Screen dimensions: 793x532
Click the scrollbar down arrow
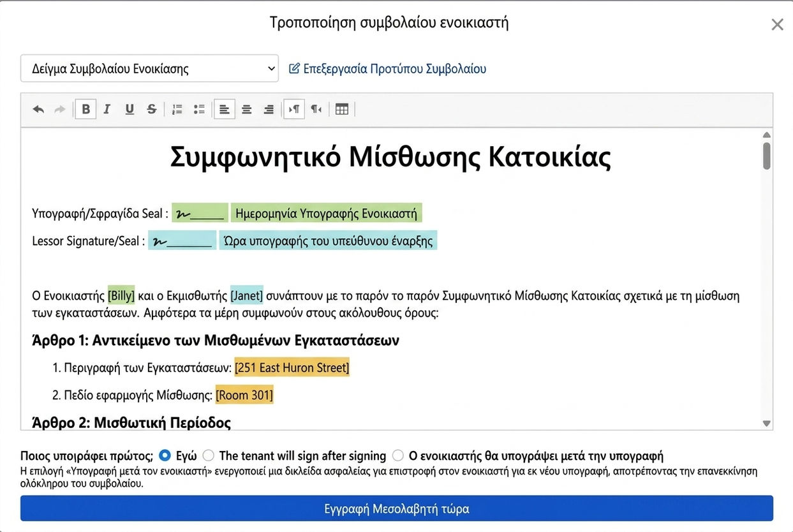[x=767, y=423]
